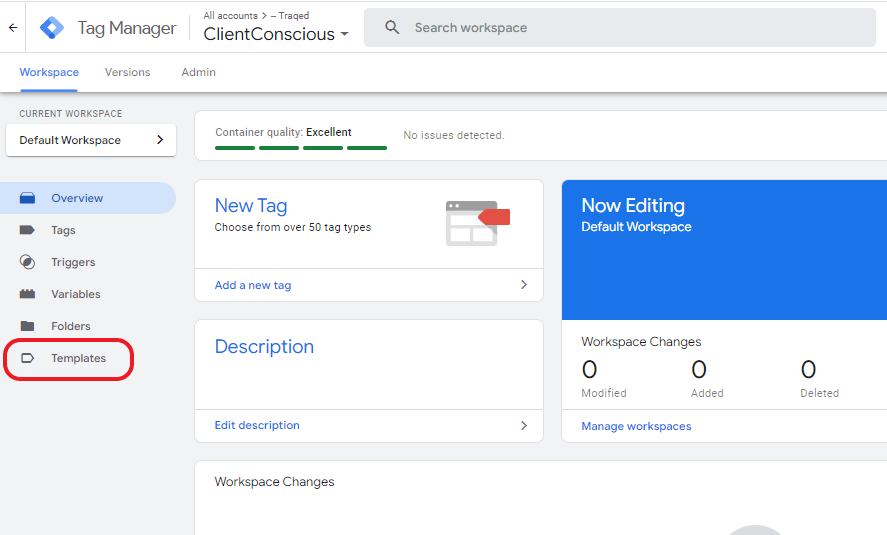Click the chevron beside Edit description

[523, 425]
